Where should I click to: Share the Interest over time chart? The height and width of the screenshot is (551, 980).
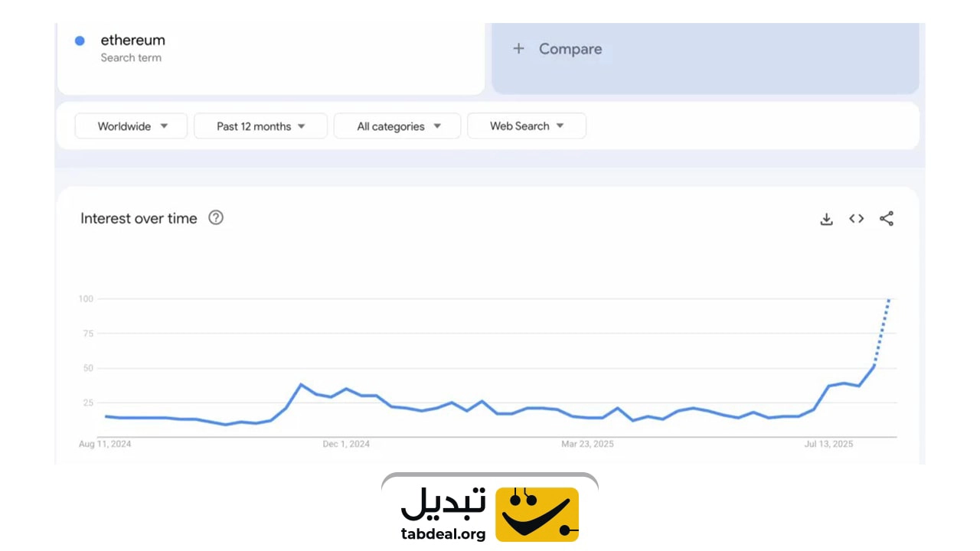pyautogui.click(x=887, y=219)
